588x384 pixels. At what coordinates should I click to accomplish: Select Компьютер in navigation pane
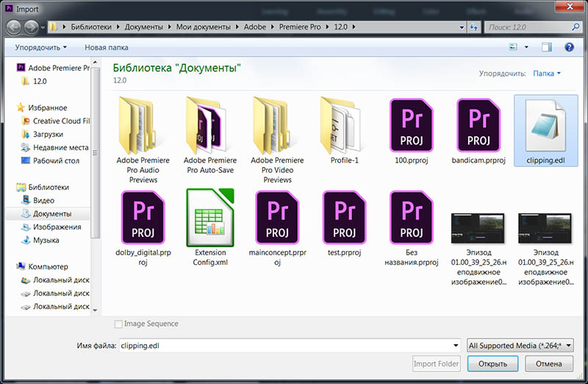point(43,266)
